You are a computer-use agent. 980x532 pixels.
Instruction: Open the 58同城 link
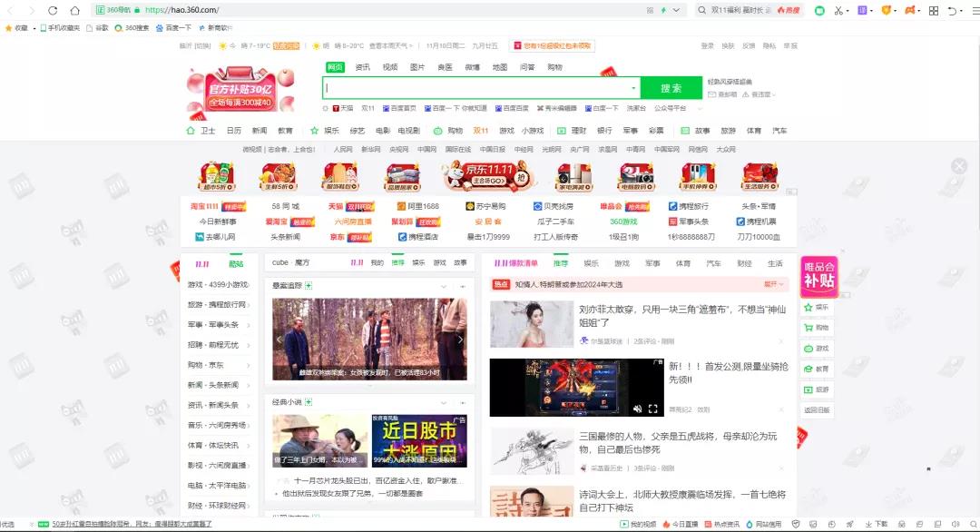pyautogui.click(x=285, y=206)
